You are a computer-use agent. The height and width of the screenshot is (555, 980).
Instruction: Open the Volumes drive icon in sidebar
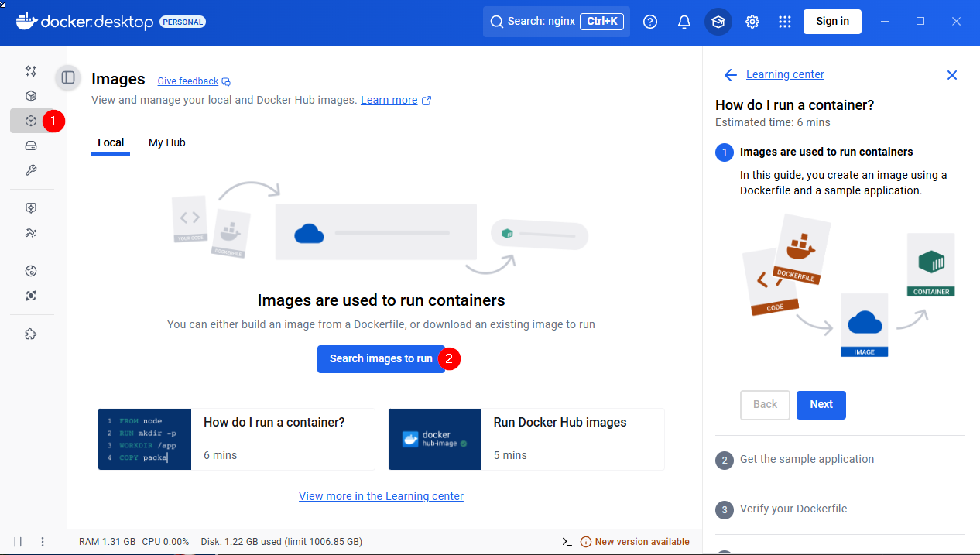pos(31,146)
